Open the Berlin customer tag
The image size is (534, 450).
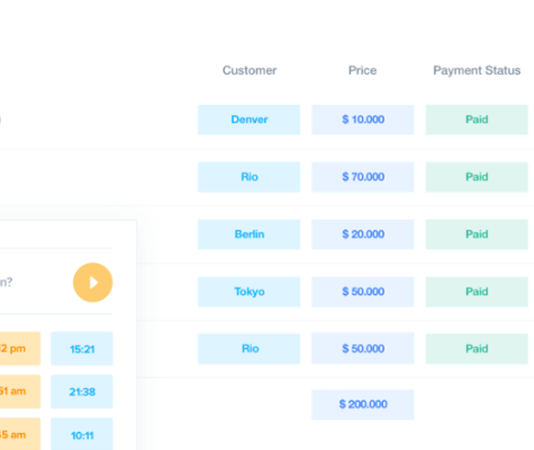[249, 234]
